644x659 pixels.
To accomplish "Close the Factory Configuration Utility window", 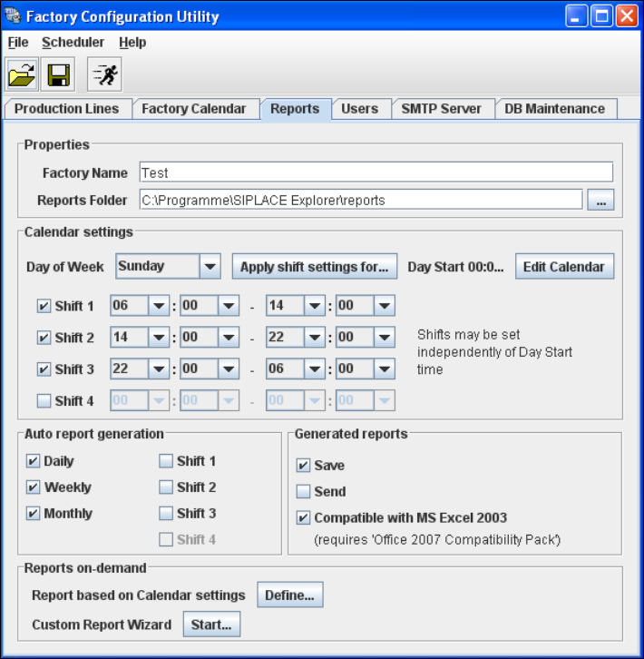I will click(x=627, y=16).
